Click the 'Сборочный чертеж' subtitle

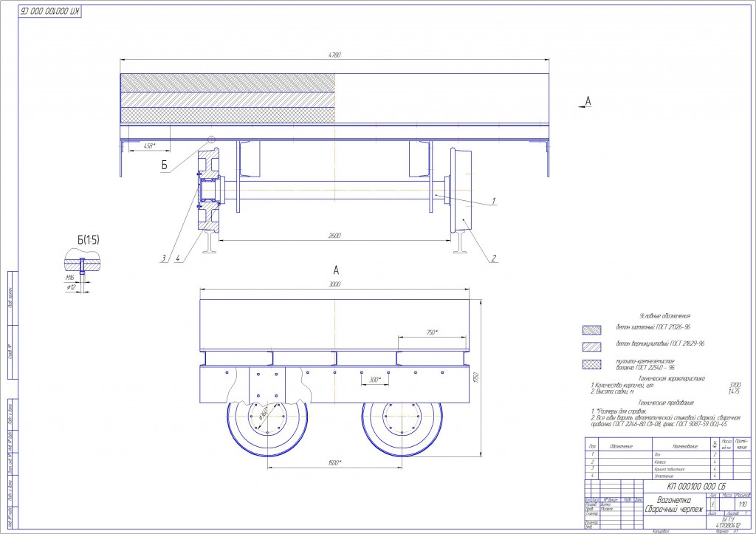673,510
